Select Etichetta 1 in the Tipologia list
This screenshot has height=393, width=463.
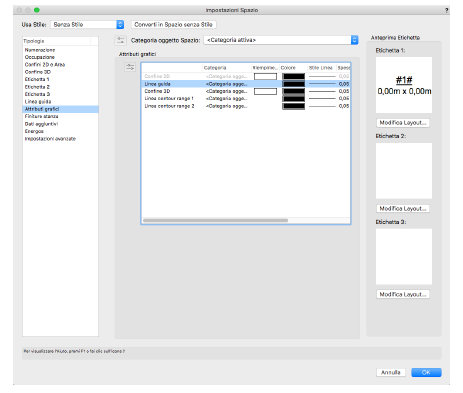point(60,79)
